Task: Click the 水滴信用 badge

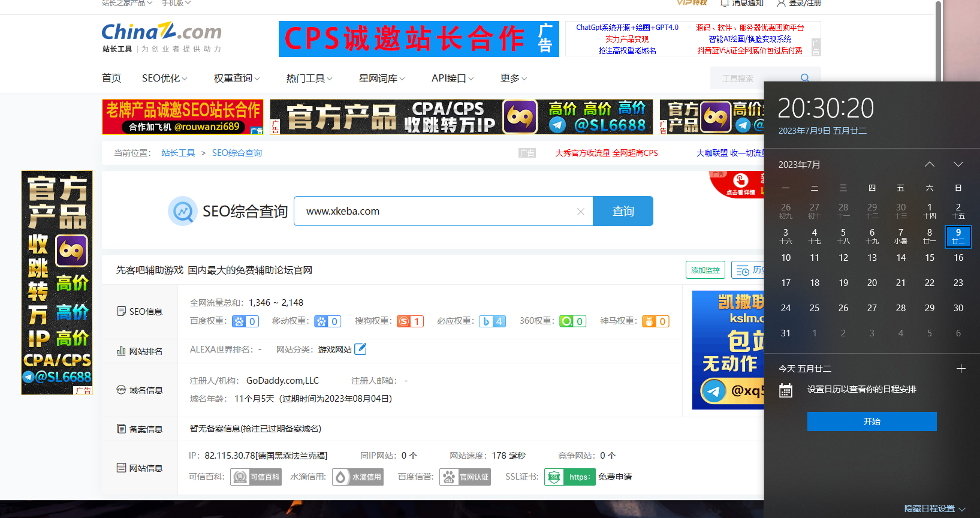Action: click(358, 477)
